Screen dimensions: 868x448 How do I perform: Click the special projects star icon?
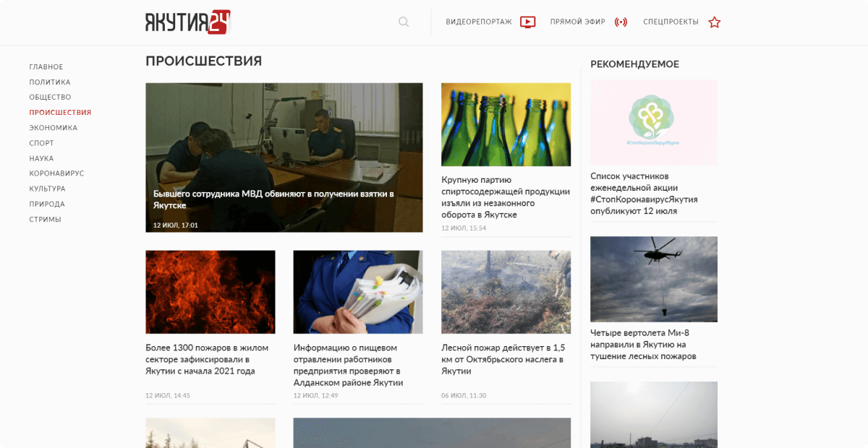[715, 22]
